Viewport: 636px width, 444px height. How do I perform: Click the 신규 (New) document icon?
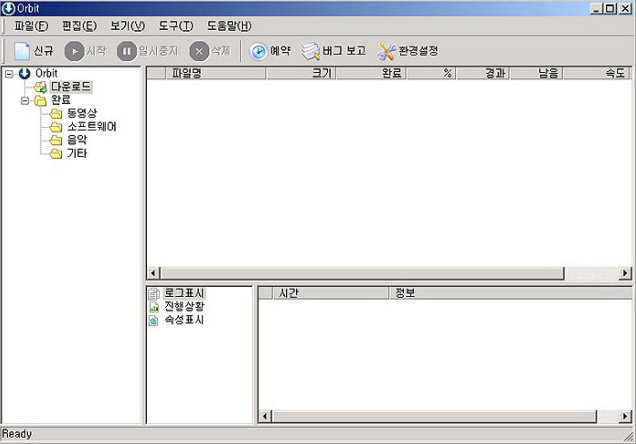point(22,51)
